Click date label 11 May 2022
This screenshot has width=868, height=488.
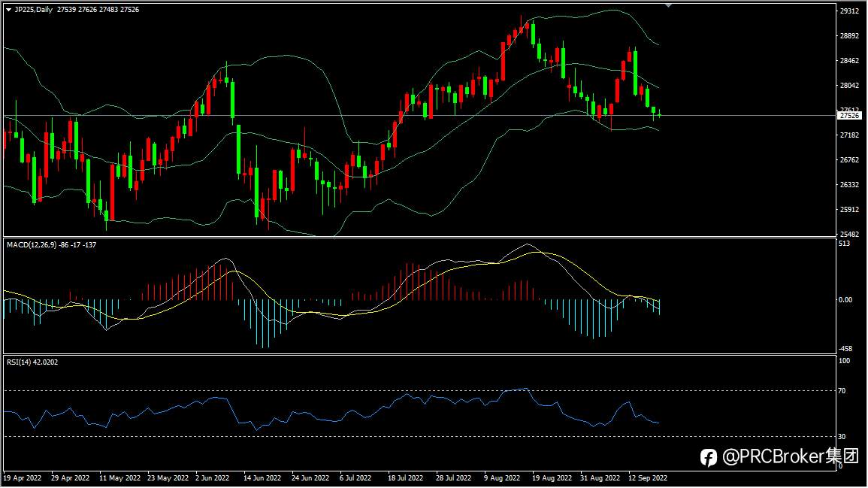pyautogui.click(x=119, y=478)
